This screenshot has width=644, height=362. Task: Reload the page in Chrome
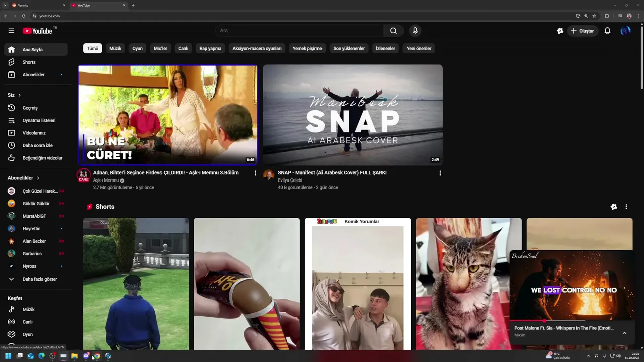tap(24, 16)
